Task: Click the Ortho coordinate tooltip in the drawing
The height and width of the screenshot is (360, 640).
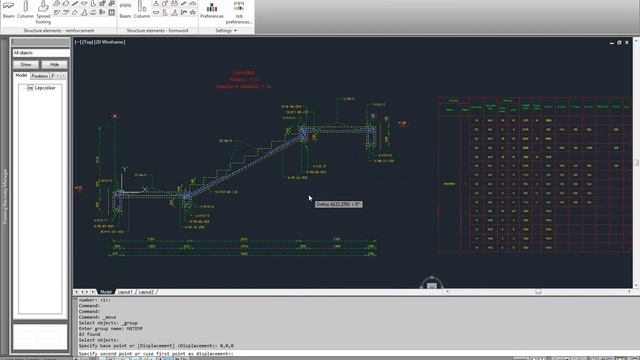Action: click(338, 204)
